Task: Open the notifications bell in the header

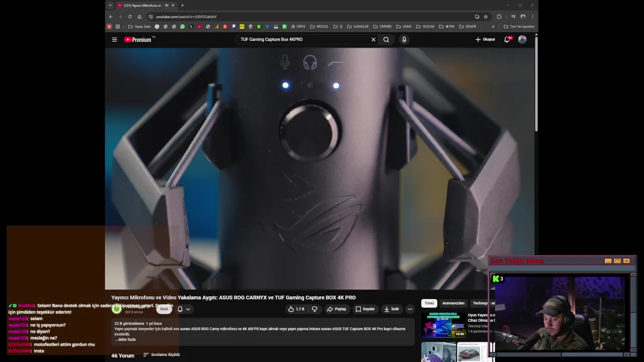Action: pyautogui.click(x=507, y=40)
